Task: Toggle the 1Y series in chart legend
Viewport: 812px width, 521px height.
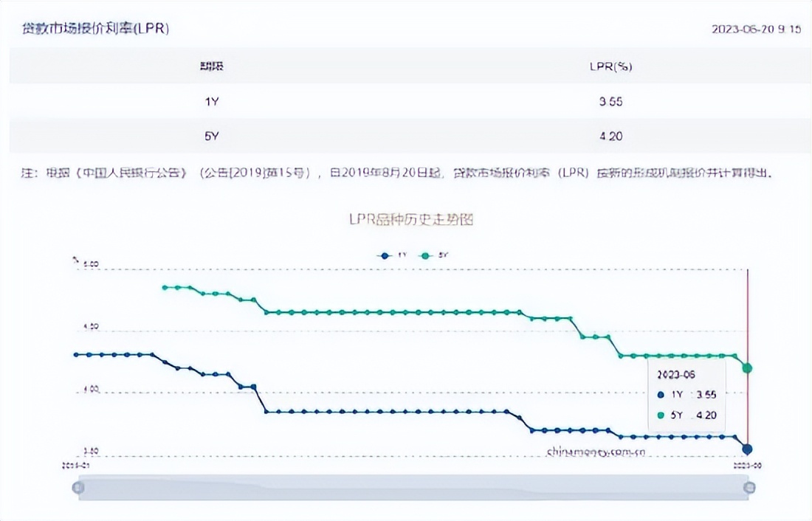Action: point(393,255)
